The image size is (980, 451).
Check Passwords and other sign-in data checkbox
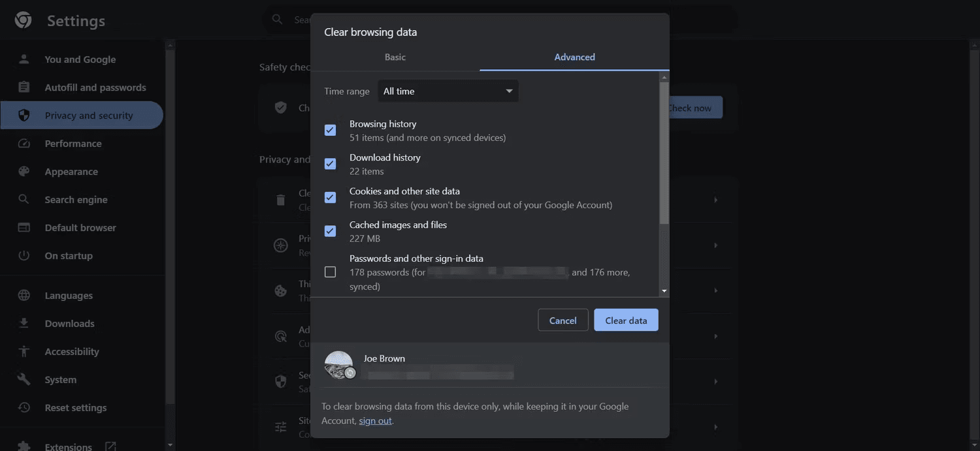pyautogui.click(x=331, y=272)
